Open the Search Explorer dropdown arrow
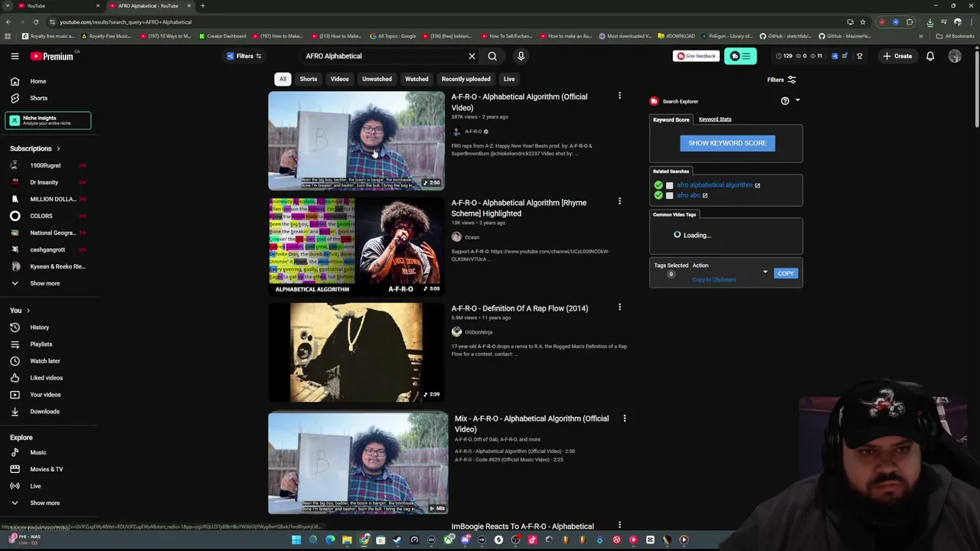This screenshot has width=980, height=551. pyautogui.click(x=797, y=100)
